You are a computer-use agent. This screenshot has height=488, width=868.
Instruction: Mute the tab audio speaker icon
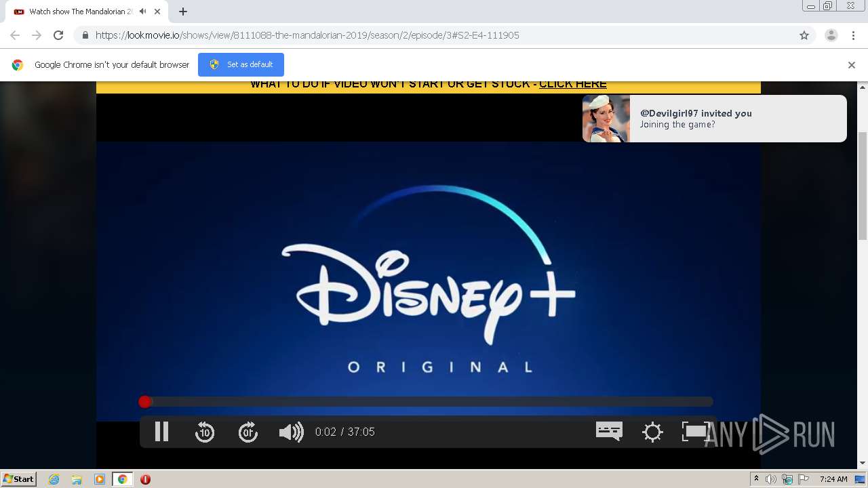tap(142, 12)
